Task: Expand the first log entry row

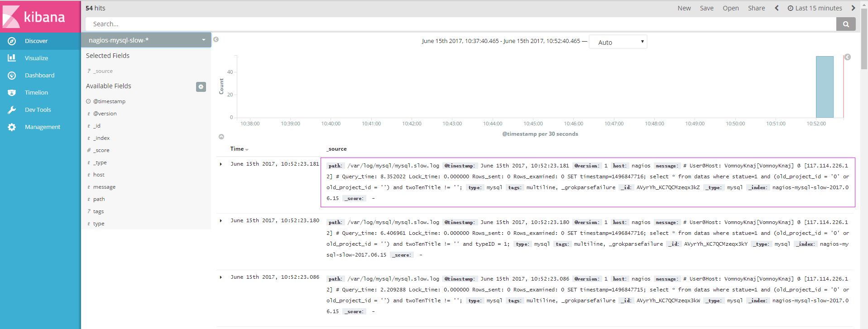Action: (x=221, y=164)
